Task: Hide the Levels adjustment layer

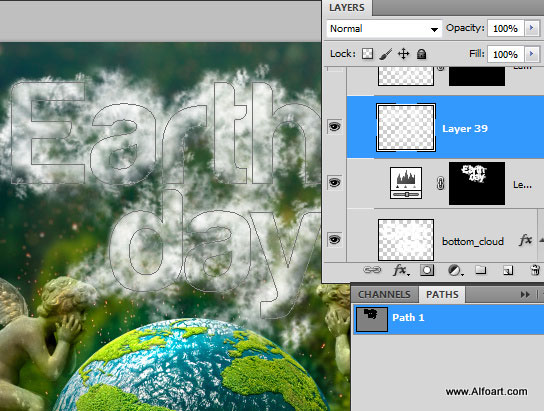Action: (x=334, y=182)
